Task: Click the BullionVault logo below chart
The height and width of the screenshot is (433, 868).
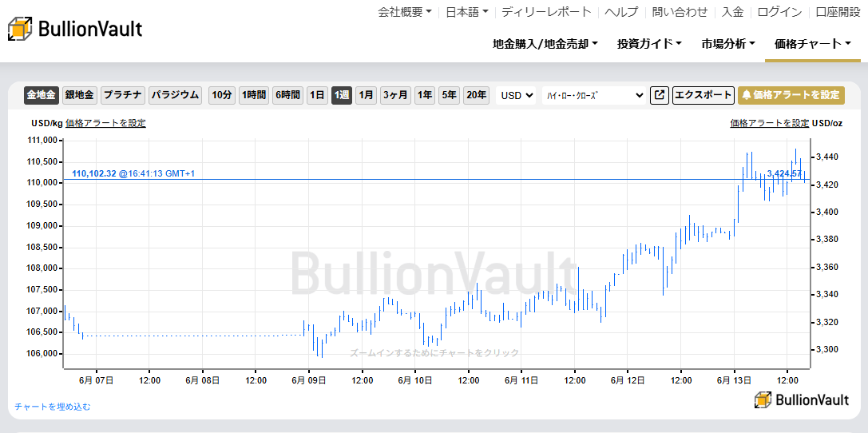Action: 801,399
